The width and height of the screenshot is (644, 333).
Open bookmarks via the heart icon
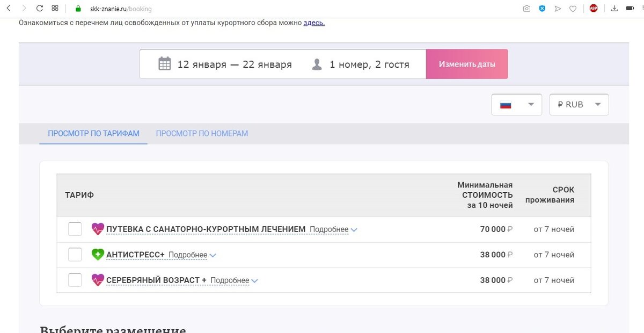[573, 8]
